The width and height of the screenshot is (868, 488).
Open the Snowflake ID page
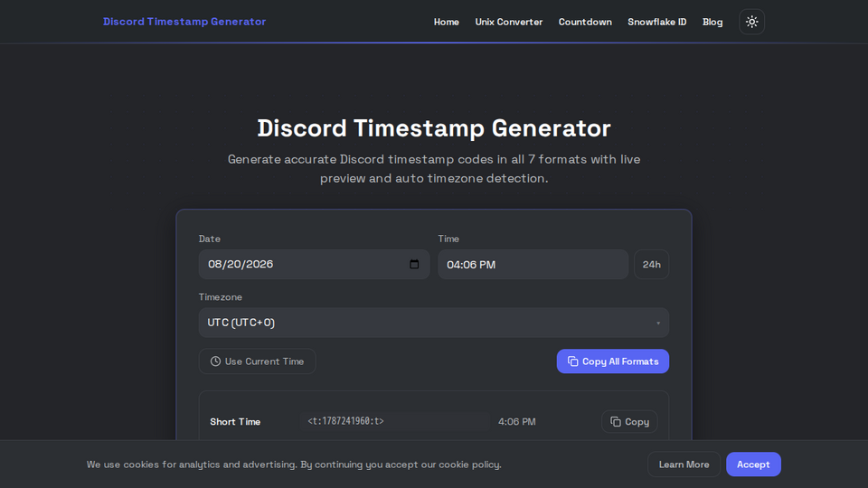click(657, 22)
